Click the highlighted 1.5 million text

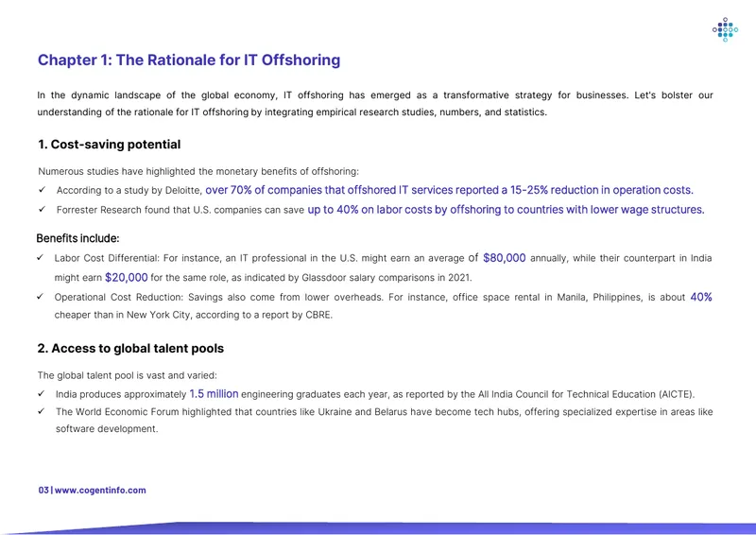click(x=215, y=393)
